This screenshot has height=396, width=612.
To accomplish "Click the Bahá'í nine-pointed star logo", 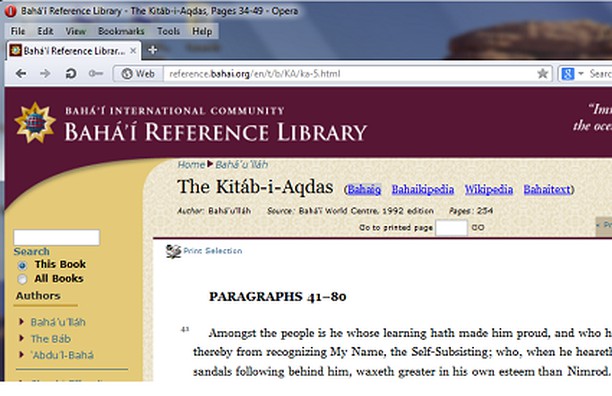I will click(35, 123).
